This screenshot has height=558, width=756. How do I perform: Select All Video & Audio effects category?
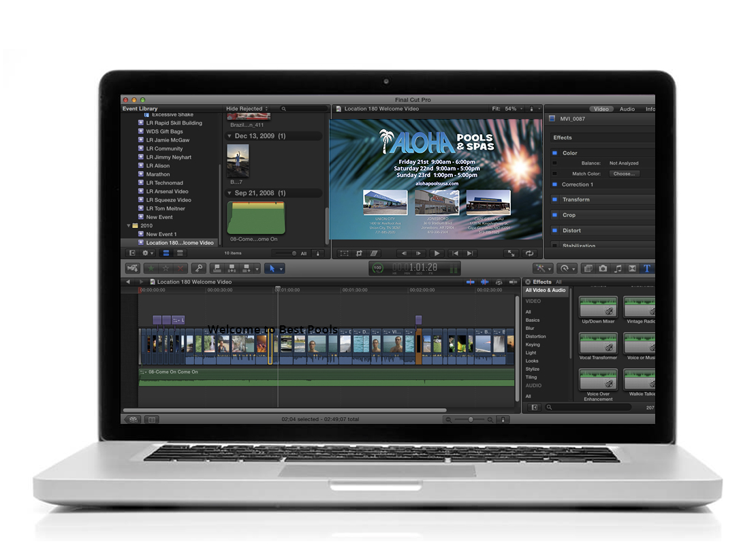(546, 291)
